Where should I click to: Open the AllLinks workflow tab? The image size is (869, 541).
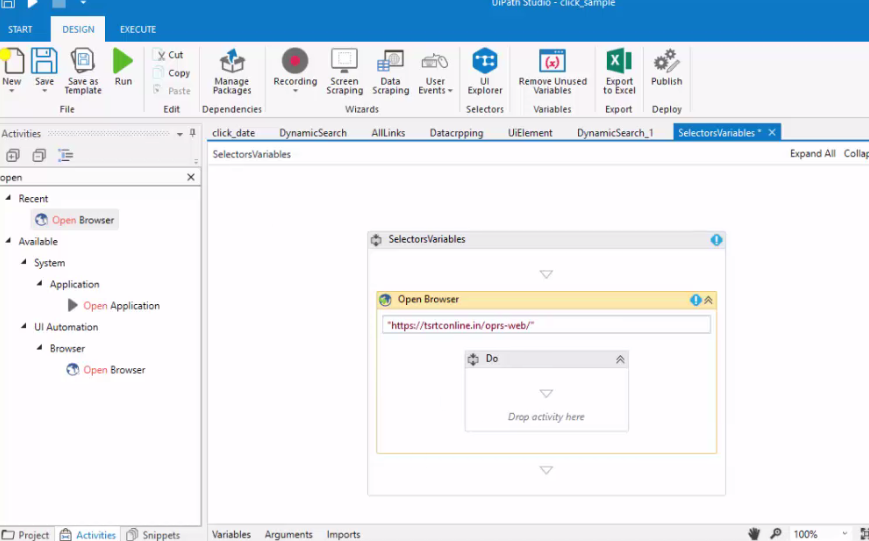click(388, 133)
